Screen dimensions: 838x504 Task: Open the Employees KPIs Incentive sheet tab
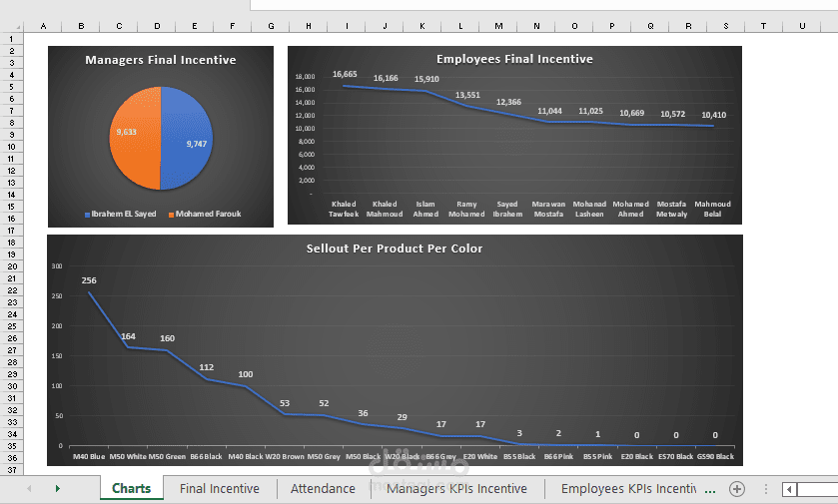[629, 488]
